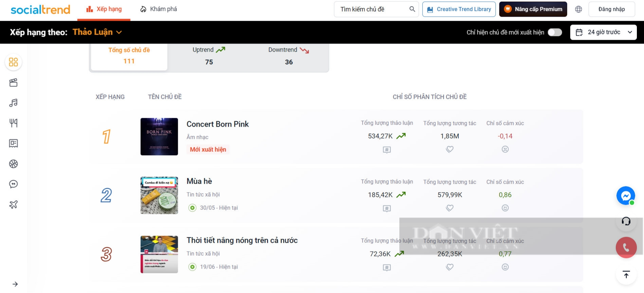Viewport: 644px width, 293px height.
Task: Click the Creative Trend Library button
Action: point(459,9)
